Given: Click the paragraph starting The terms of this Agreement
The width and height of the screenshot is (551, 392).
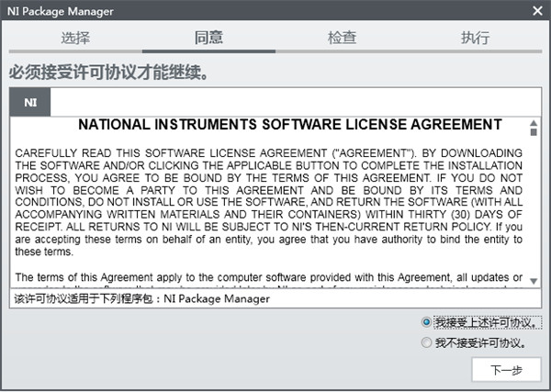Looking at the screenshot, I should pos(268,280).
